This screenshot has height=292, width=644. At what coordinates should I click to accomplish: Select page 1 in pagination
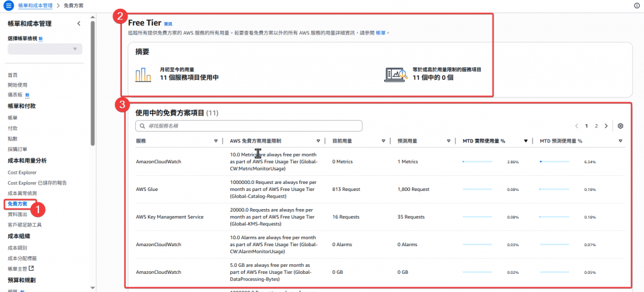587,126
